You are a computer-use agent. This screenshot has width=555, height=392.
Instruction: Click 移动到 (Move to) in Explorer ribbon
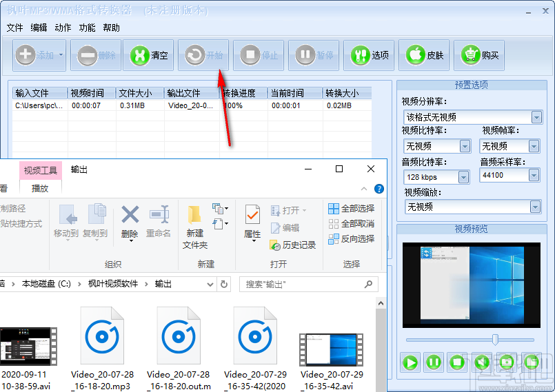point(66,222)
